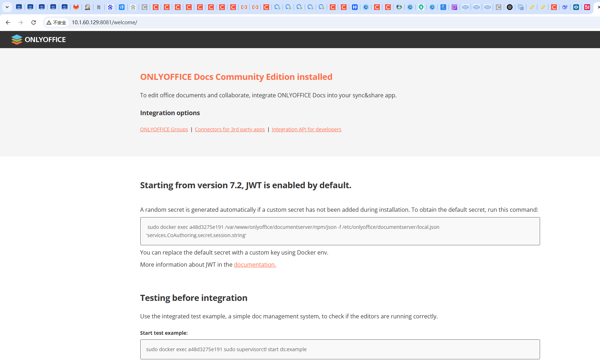600x364 pixels.
Task: Click the docker exec secret command box
Action: pyautogui.click(x=340, y=231)
